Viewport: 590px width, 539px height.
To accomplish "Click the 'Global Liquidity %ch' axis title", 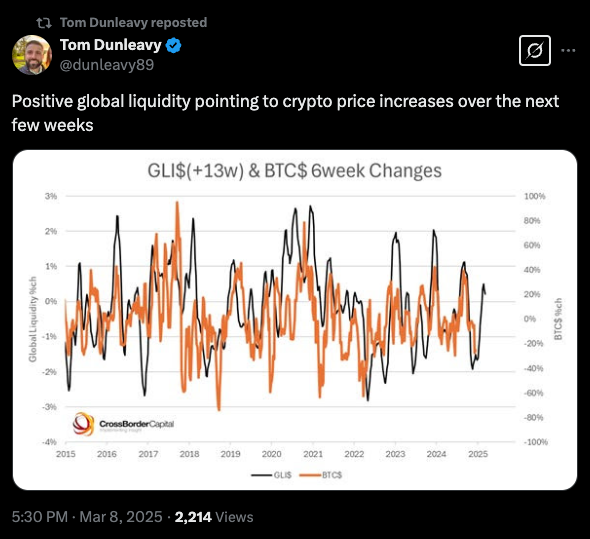I will 33,319.
